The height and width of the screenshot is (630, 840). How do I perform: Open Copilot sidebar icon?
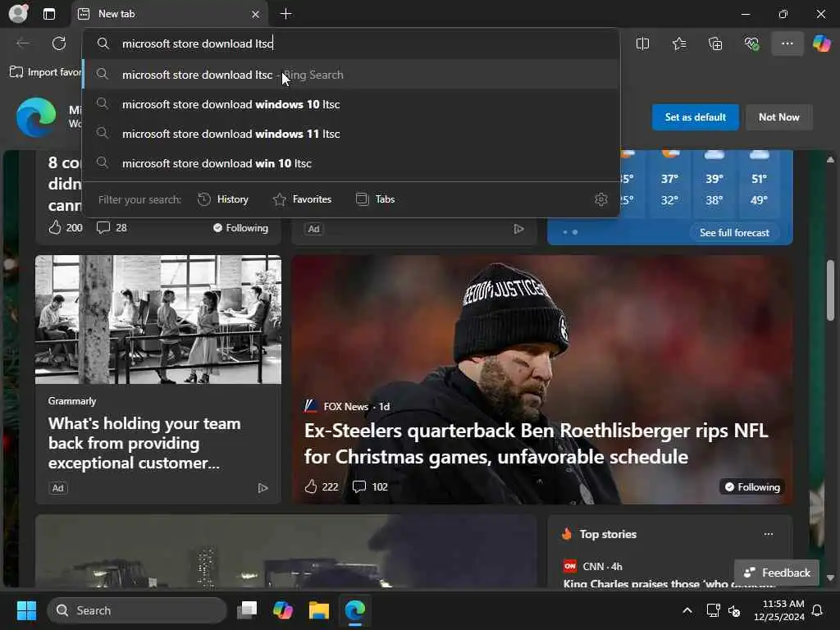[x=822, y=43]
